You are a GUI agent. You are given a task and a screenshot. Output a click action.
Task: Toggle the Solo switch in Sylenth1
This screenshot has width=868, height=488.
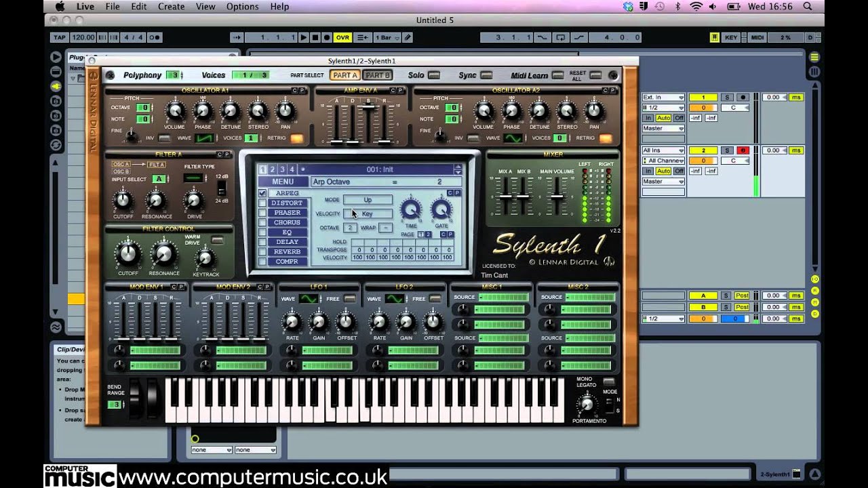[434, 75]
